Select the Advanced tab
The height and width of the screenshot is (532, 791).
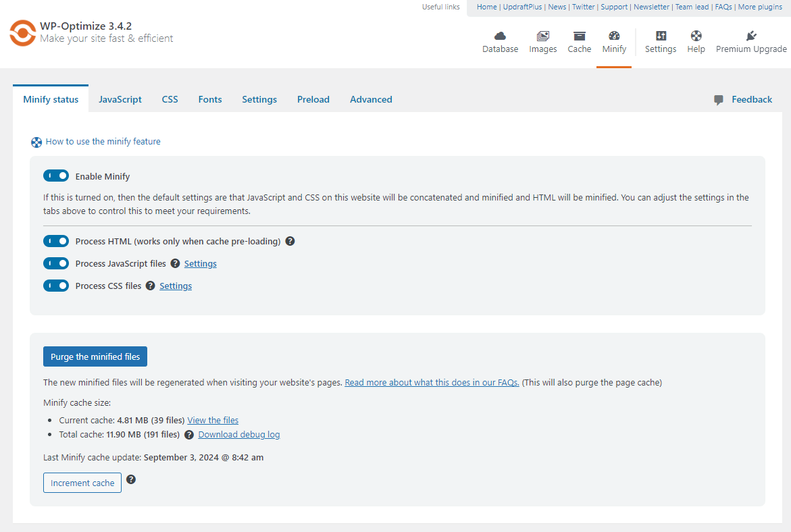point(371,99)
